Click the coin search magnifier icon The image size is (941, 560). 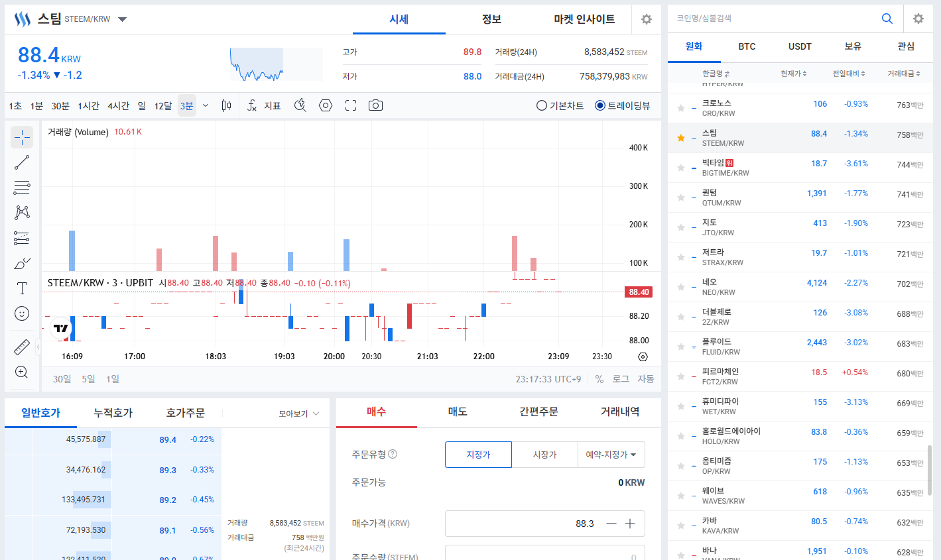coord(887,19)
